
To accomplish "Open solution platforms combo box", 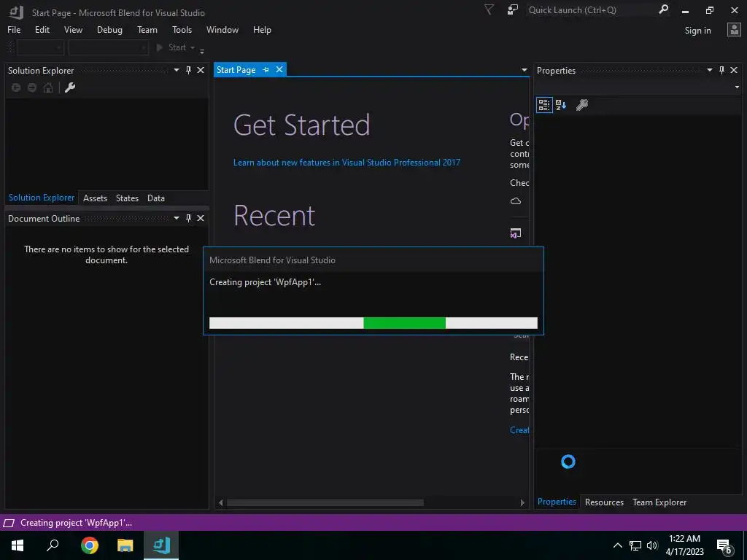I will click(x=108, y=47).
